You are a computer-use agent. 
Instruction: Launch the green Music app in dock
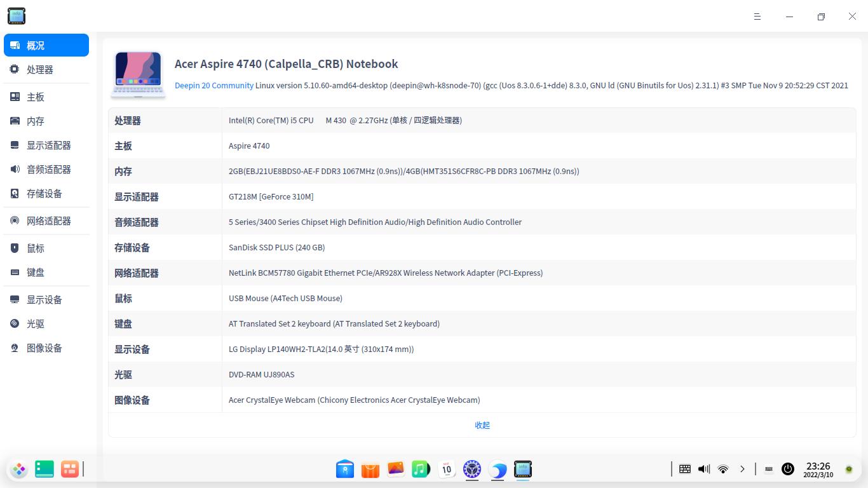[x=421, y=470]
